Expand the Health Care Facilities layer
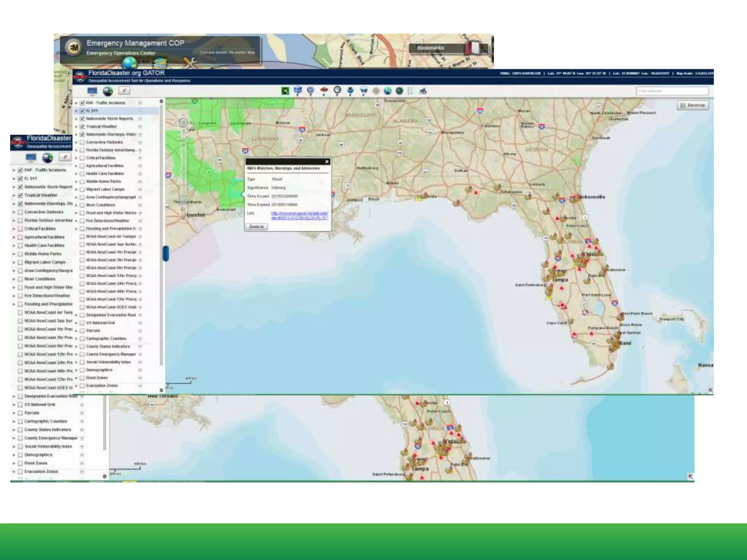 click(x=76, y=174)
